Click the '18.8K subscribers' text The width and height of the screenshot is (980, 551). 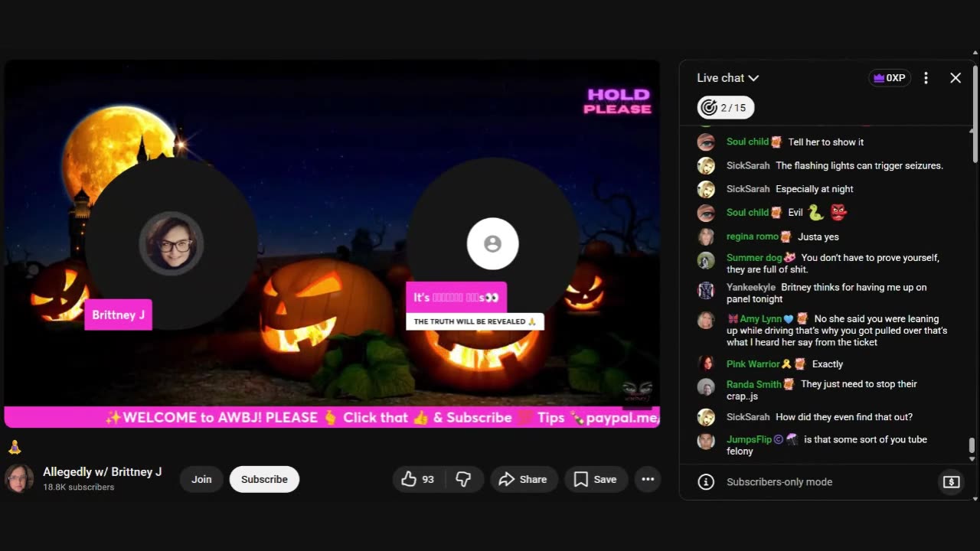tap(79, 487)
